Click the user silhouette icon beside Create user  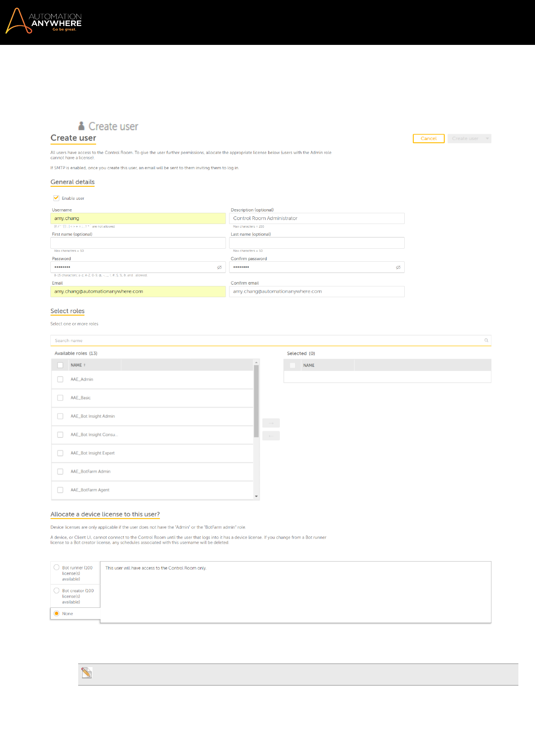coord(81,126)
